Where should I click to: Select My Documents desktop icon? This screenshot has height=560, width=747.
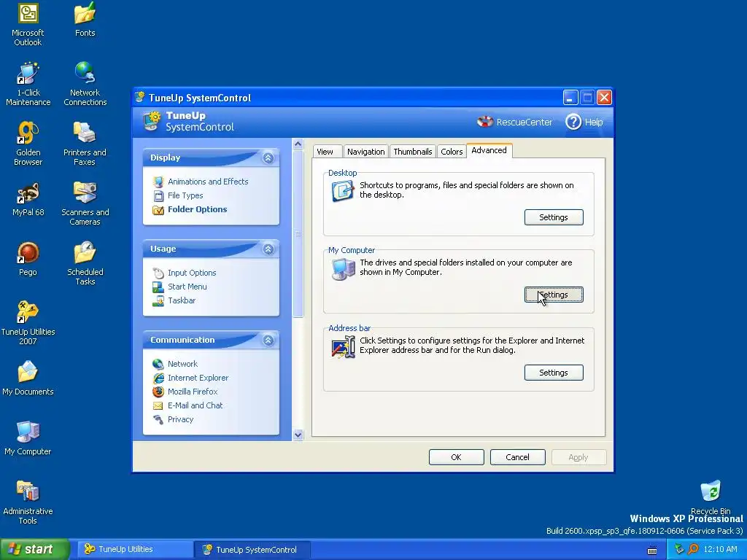(28, 378)
